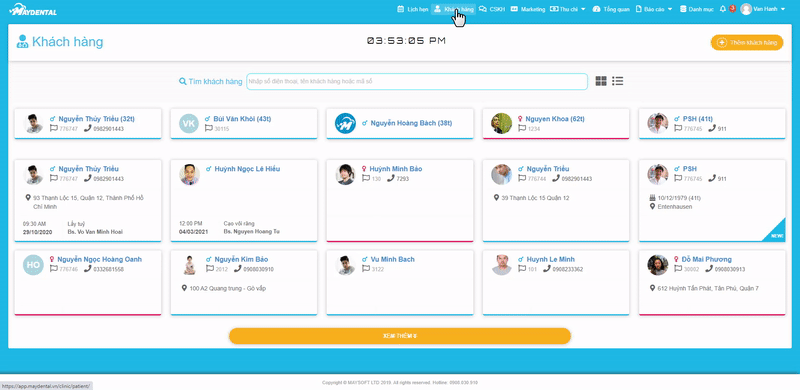Focus the customer search input field

click(x=417, y=82)
